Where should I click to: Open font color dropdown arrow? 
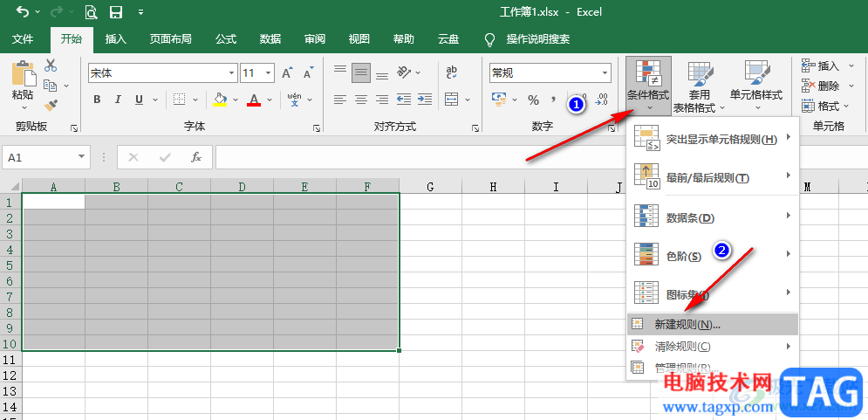(270, 100)
